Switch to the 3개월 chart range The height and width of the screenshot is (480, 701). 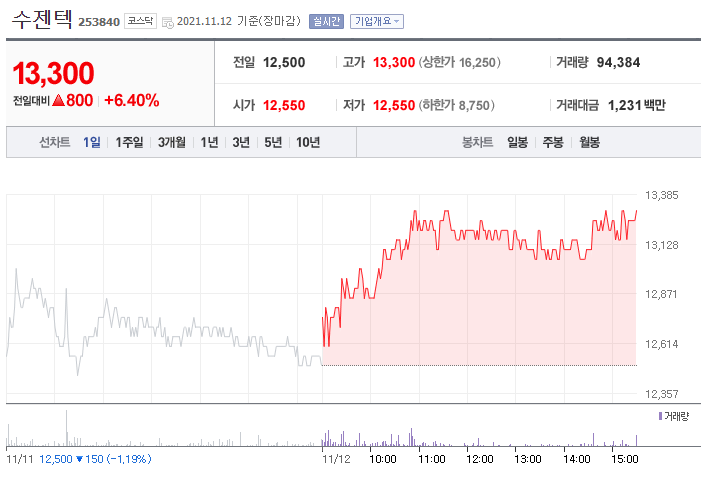[172, 142]
